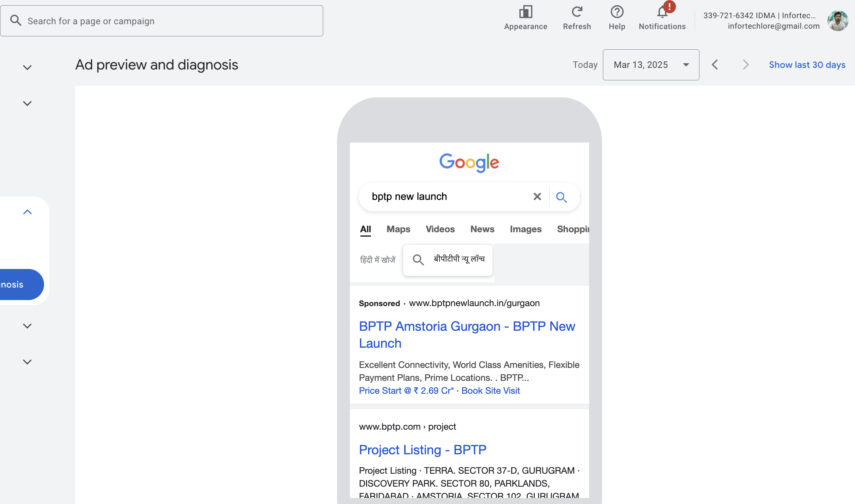
Task: Click the 'Sponsored' label
Action: coord(379,303)
